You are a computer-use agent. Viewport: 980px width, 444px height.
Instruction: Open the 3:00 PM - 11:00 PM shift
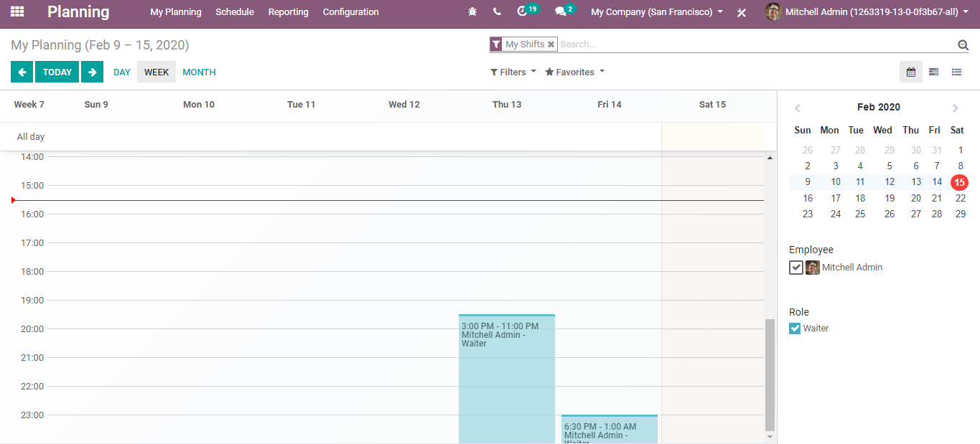tap(507, 379)
